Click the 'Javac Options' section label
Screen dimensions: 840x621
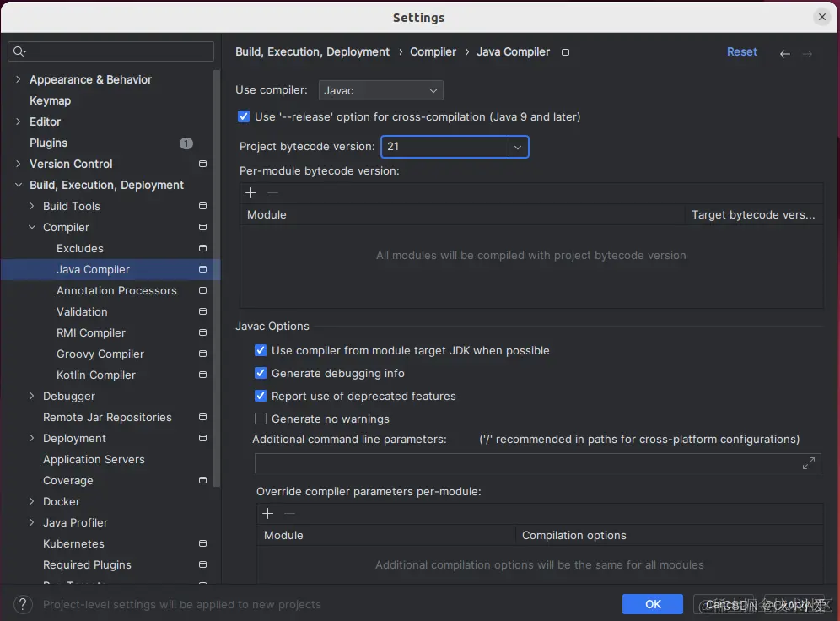click(272, 327)
